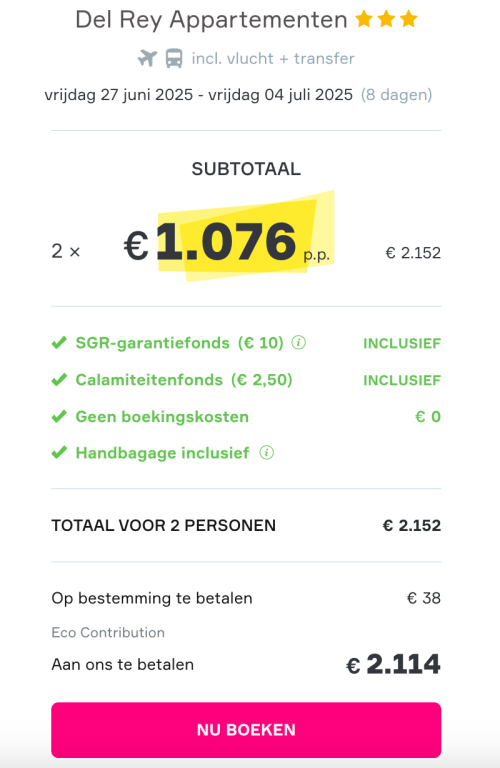Image resolution: width=500 pixels, height=768 pixels.
Task: Click the € 2.114 payable amount
Action: (393, 665)
